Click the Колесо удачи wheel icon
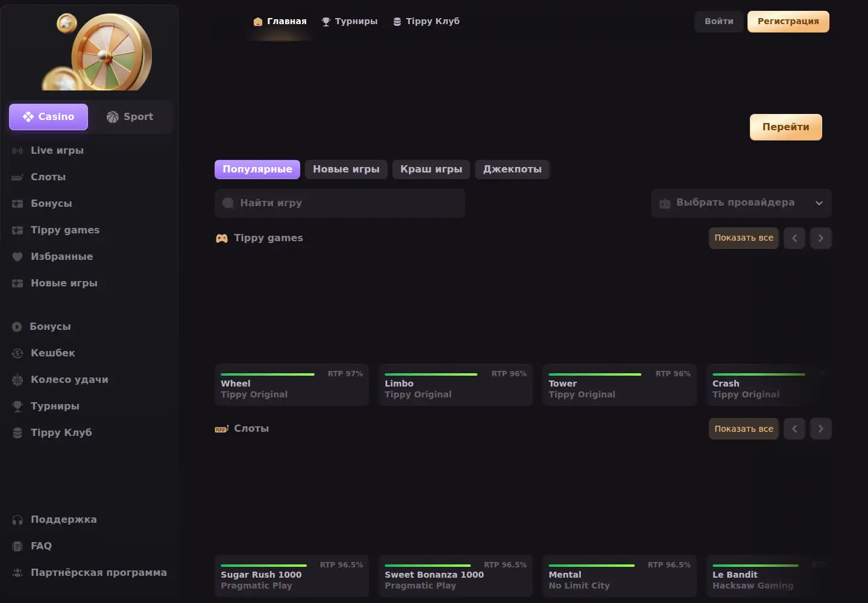The height and width of the screenshot is (603, 868). (17, 380)
